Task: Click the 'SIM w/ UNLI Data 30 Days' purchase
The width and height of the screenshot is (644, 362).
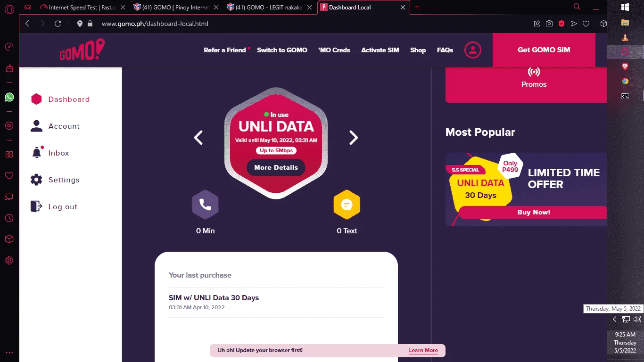Action: [x=276, y=302]
